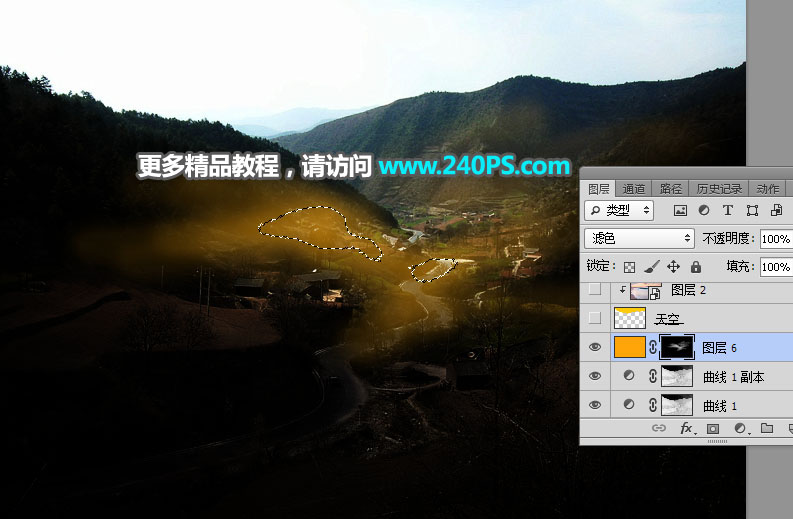
Task: Switch to the 路径 (Paths) tab
Action: pyautogui.click(x=671, y=189)
